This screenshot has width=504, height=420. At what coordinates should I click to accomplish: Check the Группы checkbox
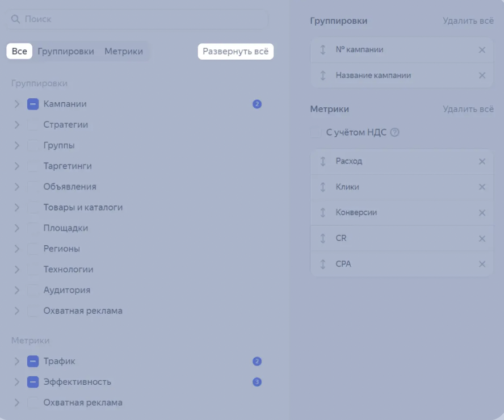tap(33, 145)
